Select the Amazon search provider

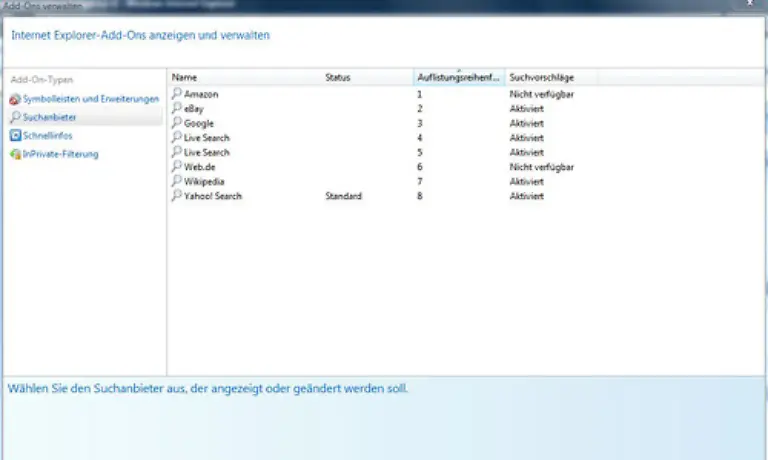click(x=201, y=94)
